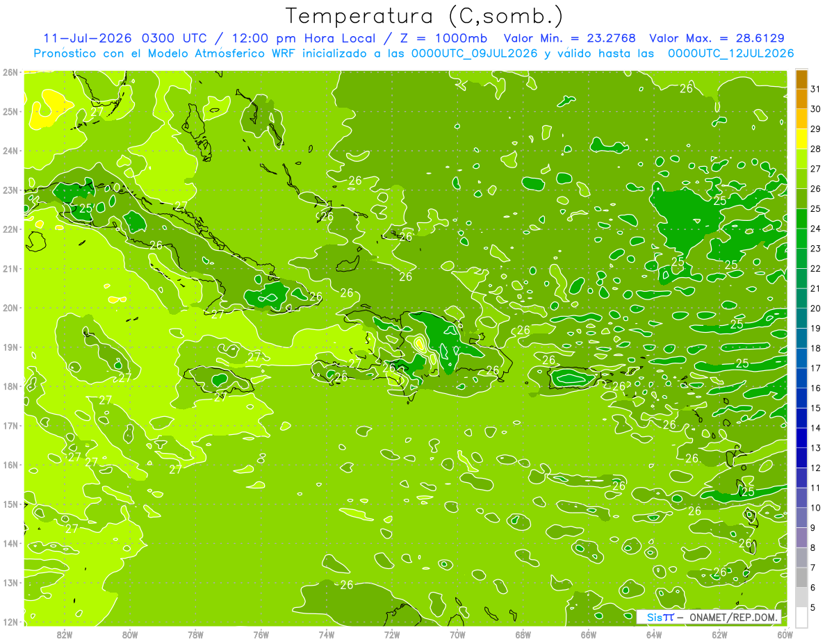The image size is (834, 644).
Task: Click legend value 26 on the color bar
Action: (815, 189)
